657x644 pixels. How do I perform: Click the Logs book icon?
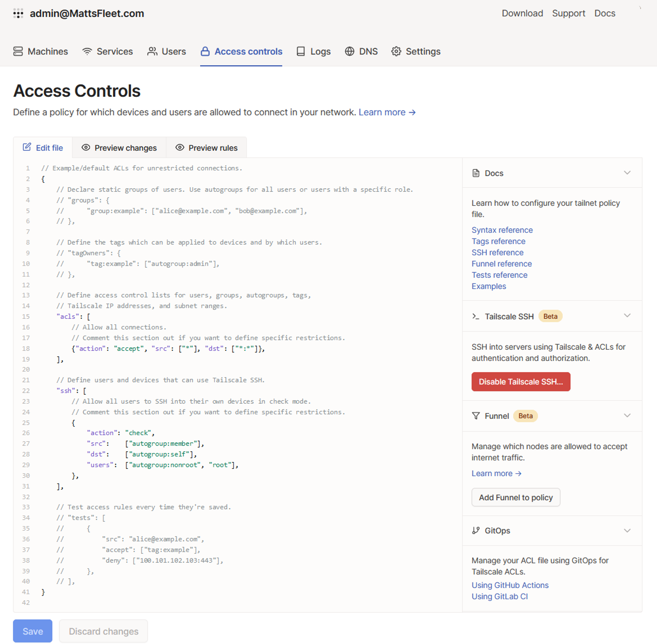tap(300, 51)
